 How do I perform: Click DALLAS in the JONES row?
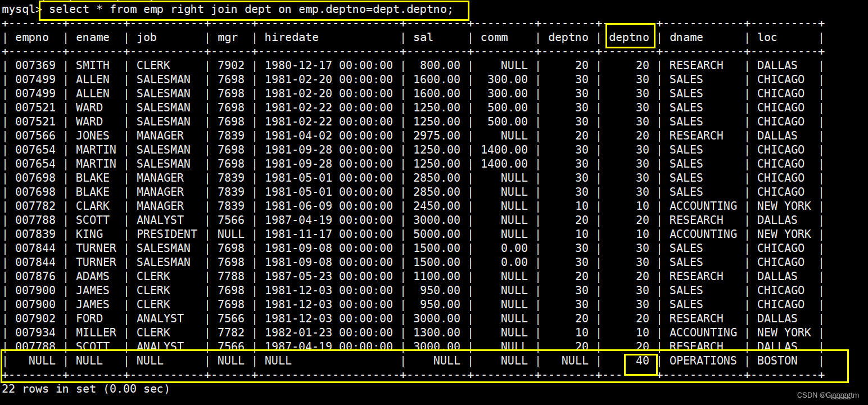[777, 136]
